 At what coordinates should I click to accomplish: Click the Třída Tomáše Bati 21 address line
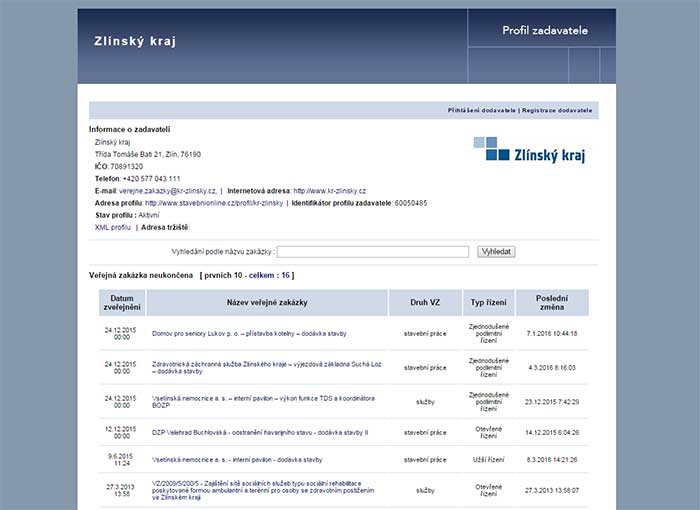(148, 155)
